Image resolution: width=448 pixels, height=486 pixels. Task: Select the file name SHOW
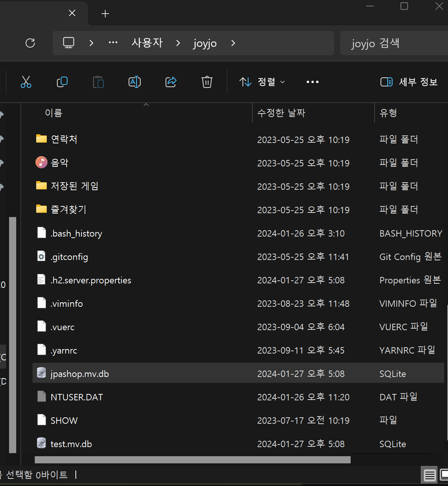[x=64, y=421]
